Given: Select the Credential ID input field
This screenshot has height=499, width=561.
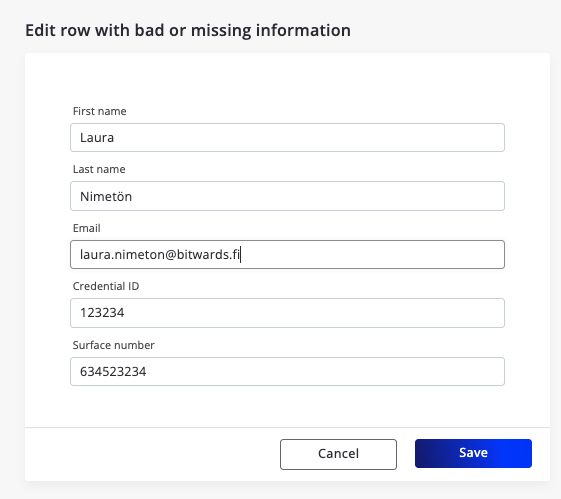Looking at the screenshot, I should tap(287, 313).
